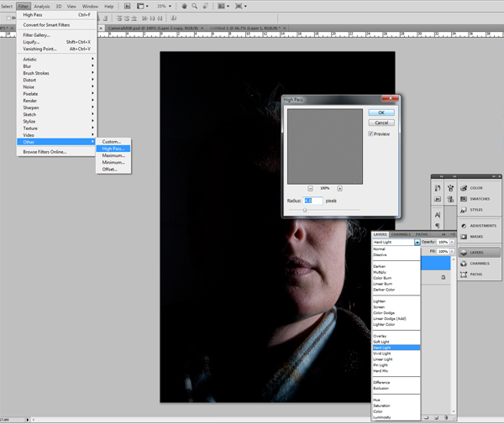Open the Window menu
The height and width of the screenshot is (424, 504).
pyautogui.click(x=90, y=7)
